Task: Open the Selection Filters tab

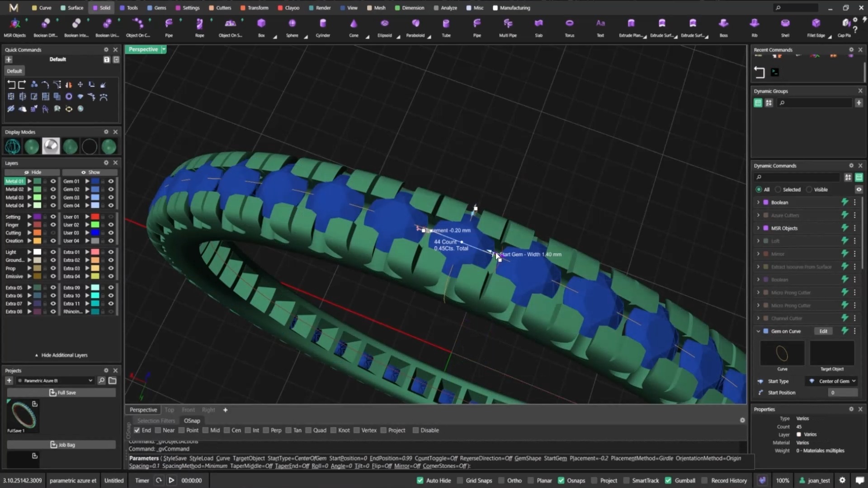Action: click(x=156, y=421)
